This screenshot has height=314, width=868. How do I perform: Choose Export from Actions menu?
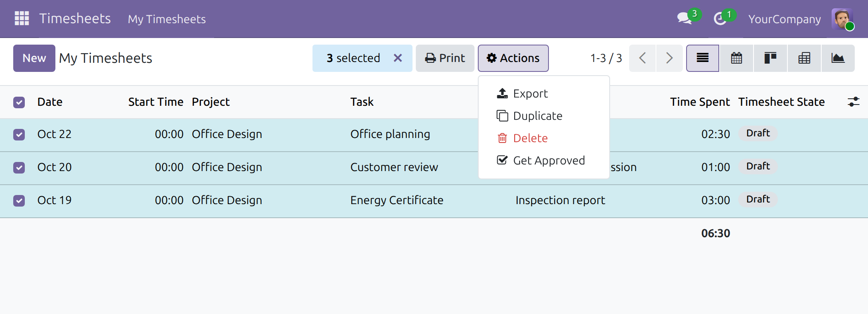tap(544, 94)
